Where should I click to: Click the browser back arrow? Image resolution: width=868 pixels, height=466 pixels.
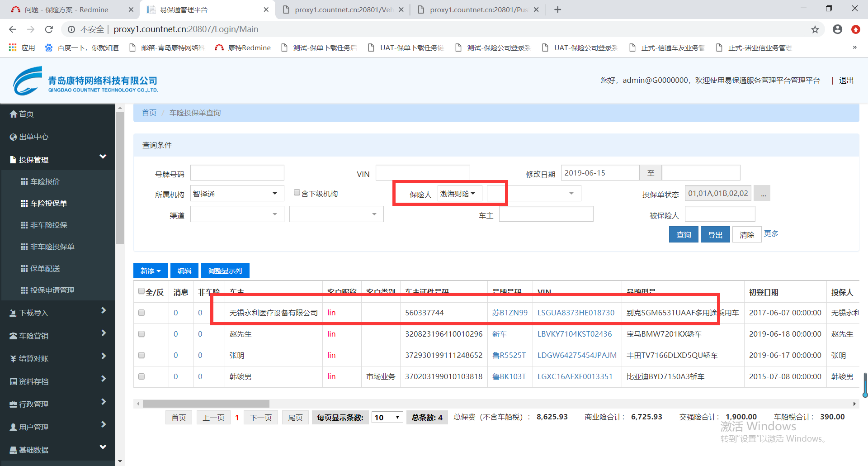click(x=13, y=29)
